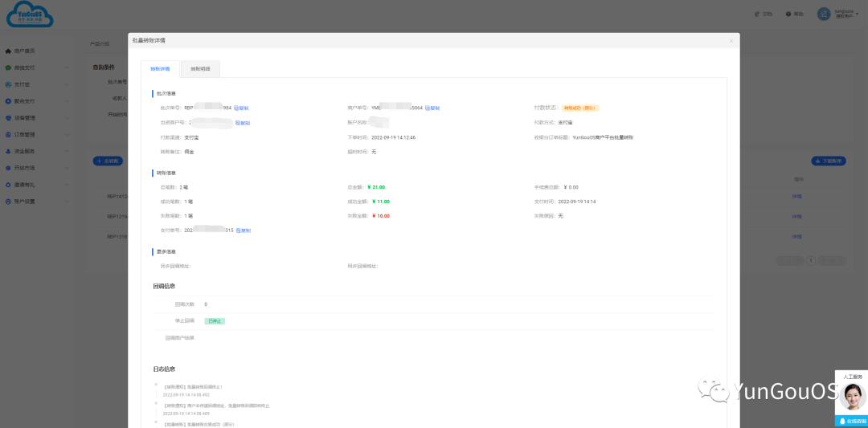Click the user avatar in the header
This screenshot has height=428, width=868.
point(824,14)
